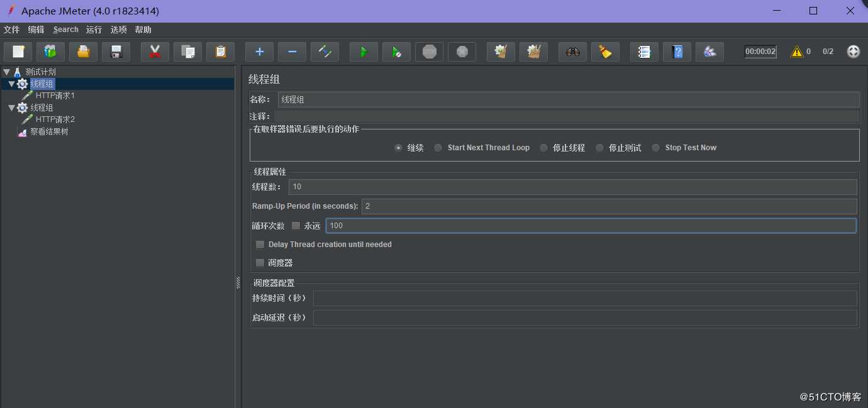Click the remote engines globe icon
The height and width of the screenshot is (408, 868).
(x=853, y=52)
